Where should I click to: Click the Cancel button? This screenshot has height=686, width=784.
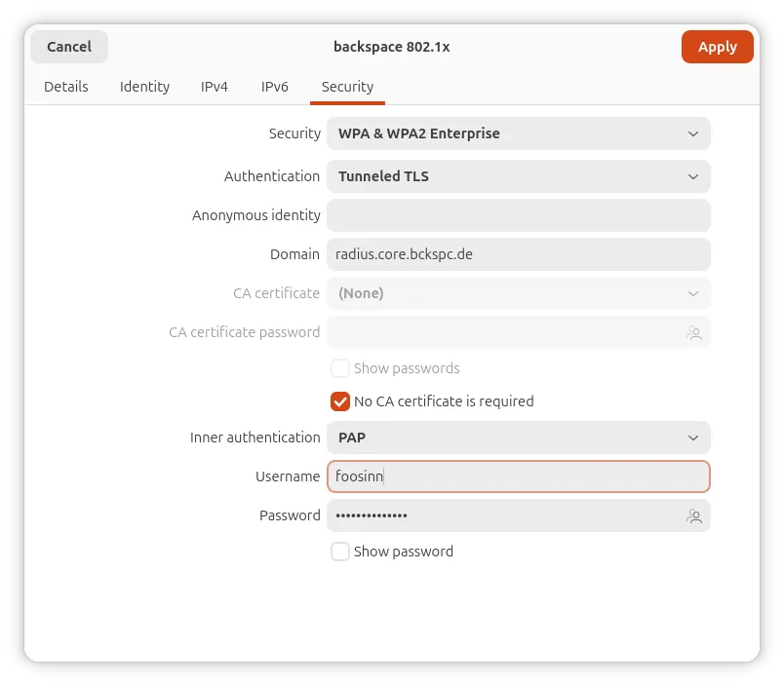[x=69, y=47]
